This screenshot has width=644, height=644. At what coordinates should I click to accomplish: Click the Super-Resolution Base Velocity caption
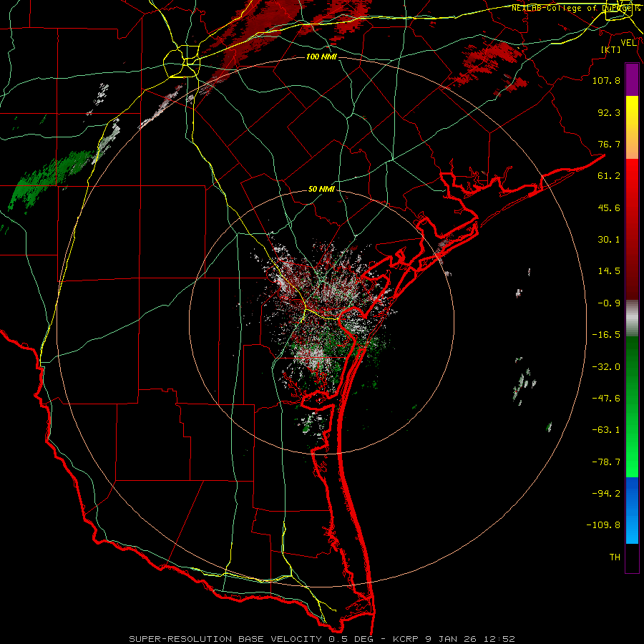(x=322, y=639)
